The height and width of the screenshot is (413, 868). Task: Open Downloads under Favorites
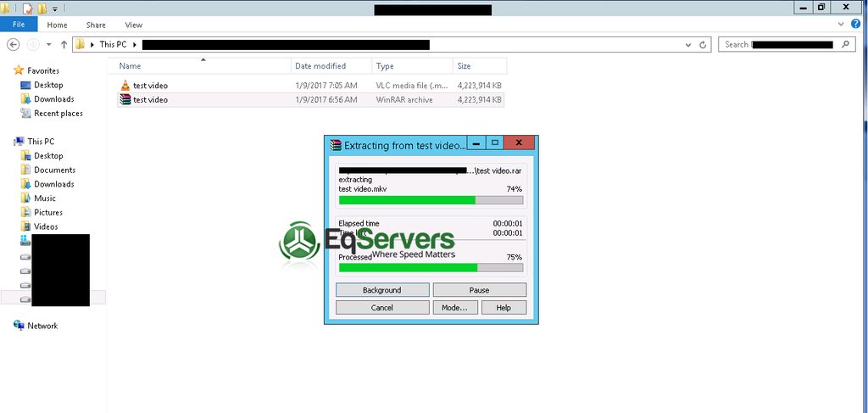pyautogui.click(x=53, y=99)
